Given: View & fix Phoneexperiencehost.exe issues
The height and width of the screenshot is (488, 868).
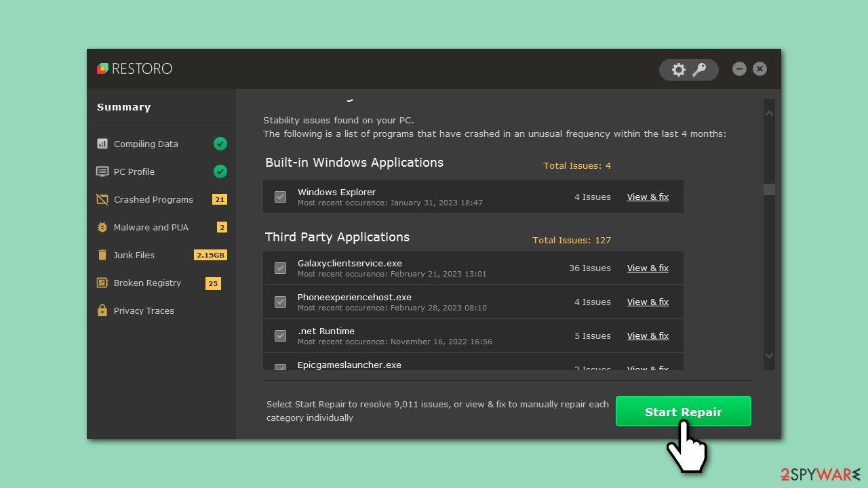Looking at the screenshot, I should point(648,302).
